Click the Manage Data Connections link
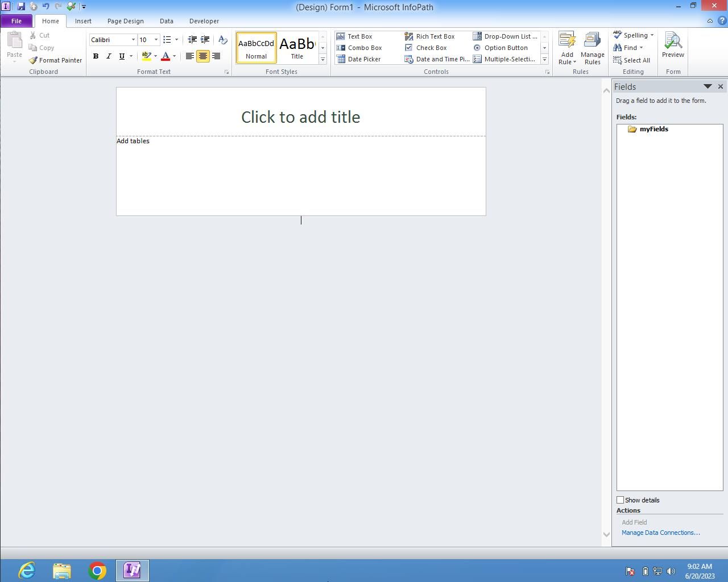Viewport: 728px width, 582px height. coord(660,533)
